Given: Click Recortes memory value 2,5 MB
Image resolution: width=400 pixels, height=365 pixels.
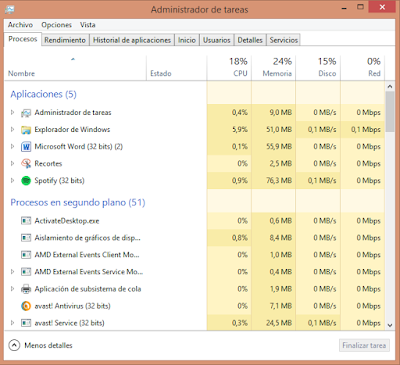Looking at the screenshot, I should pyautogui.click(x=281, y=163).
